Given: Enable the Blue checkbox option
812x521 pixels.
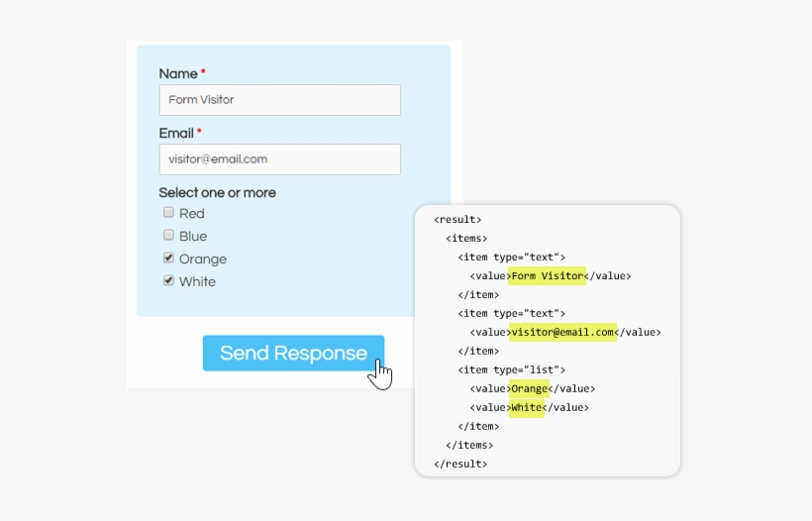Looking at the screenshot, I should pos(168,236).
